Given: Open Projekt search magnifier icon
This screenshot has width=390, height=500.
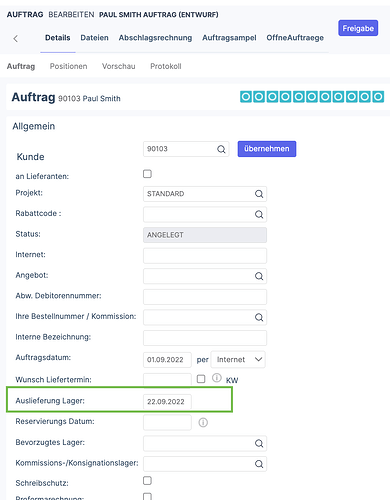Looking at the screenshot, I should pyautogui.click(x=259, y=194).
